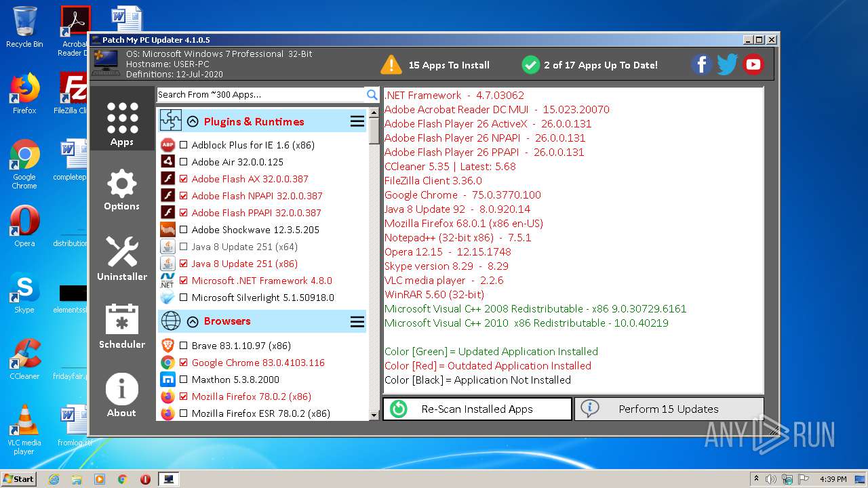Uncheck Adobe Flash AX 32.0.0.387
868x488 pixels.
pos(184,179)
